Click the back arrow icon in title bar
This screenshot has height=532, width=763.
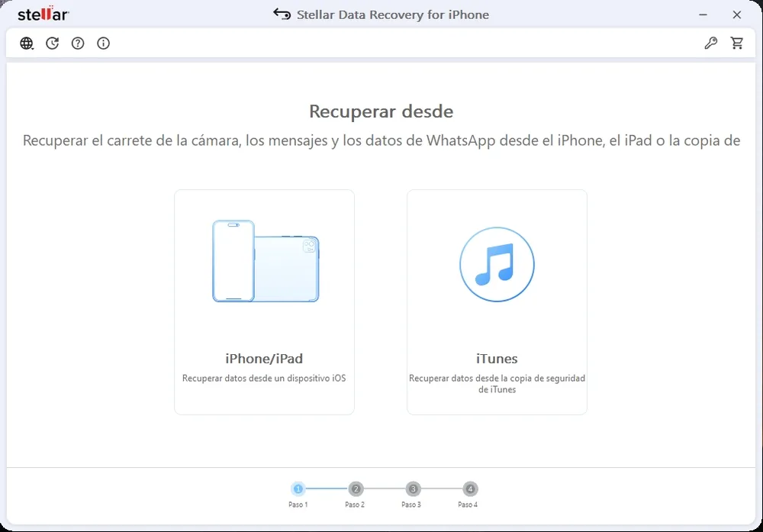282,14
